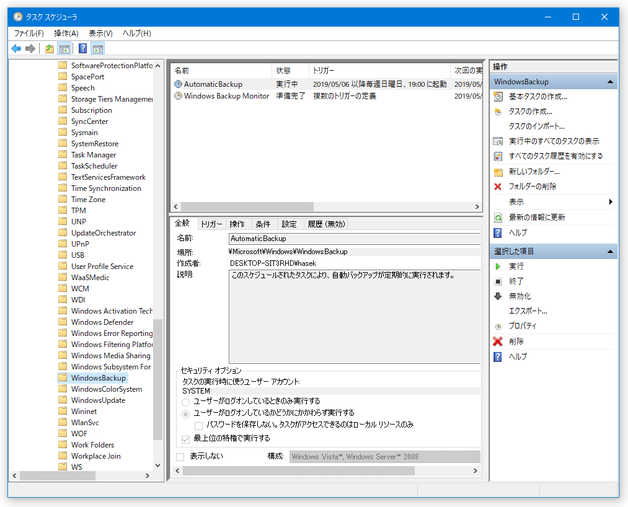628x507 pixels.
Task: Click the forward arrow toolbar icon
Action: [x=30, y=49]
